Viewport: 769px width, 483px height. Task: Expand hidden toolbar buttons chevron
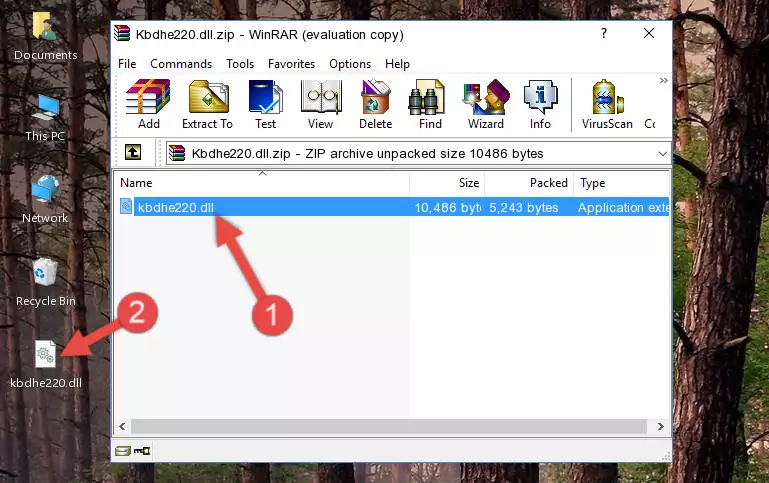click(x=664, y=80)
